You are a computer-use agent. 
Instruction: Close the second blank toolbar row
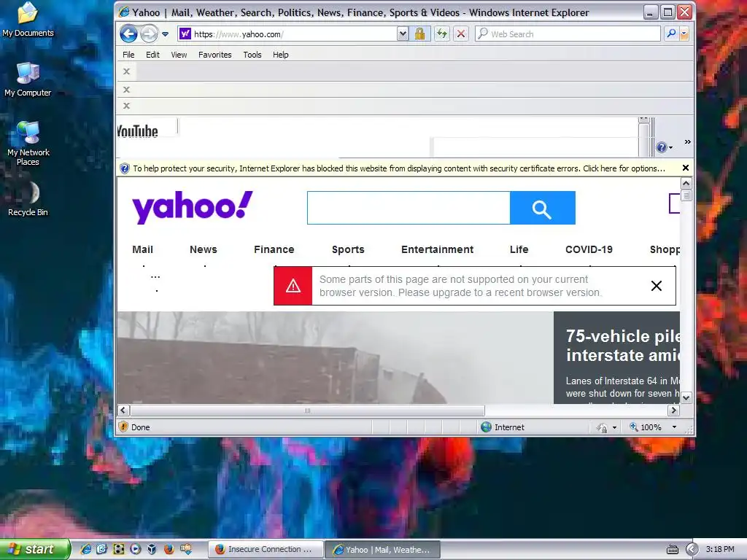126,89
